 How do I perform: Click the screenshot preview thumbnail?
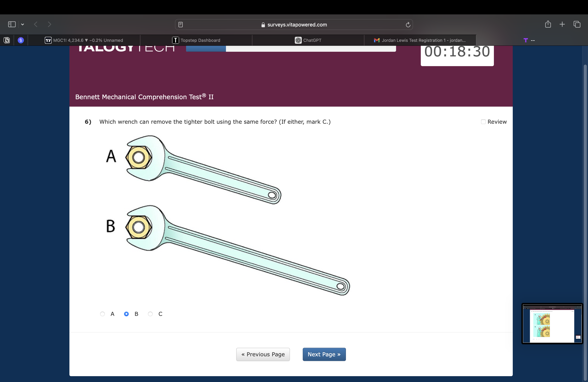[552, 324]
